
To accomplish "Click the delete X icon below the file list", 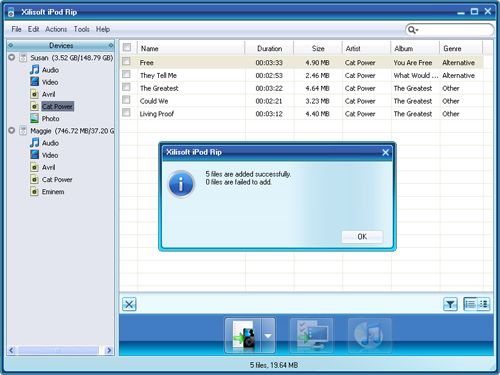I will coord(129,304).
